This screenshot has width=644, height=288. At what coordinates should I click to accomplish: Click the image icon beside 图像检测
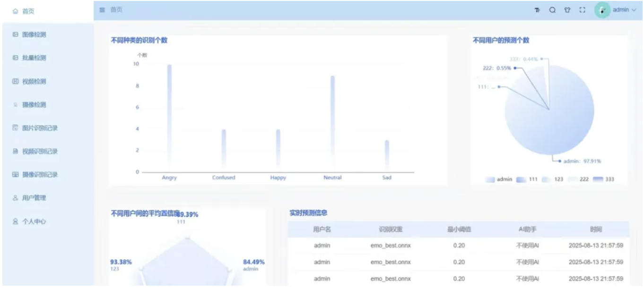coord(16,34)
